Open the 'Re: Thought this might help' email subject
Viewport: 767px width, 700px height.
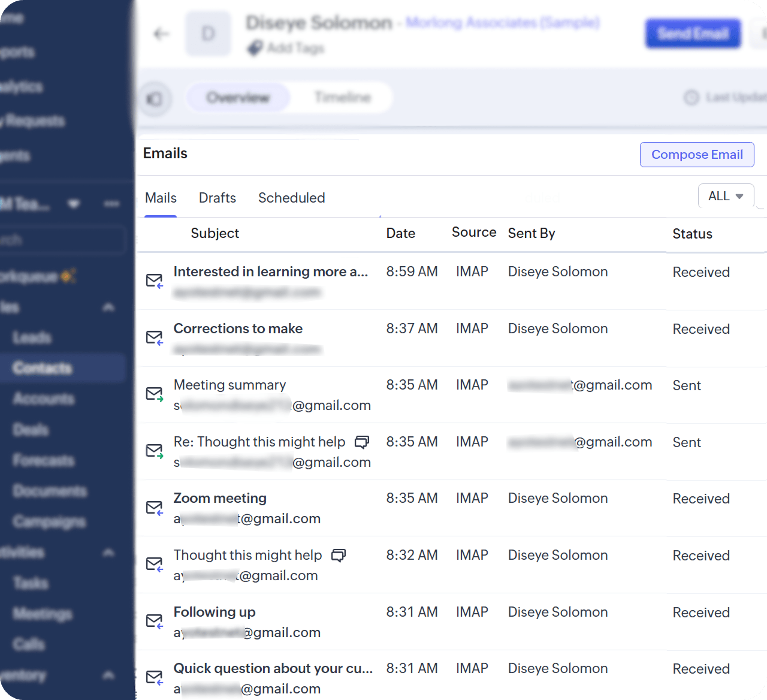click(259, 442)
